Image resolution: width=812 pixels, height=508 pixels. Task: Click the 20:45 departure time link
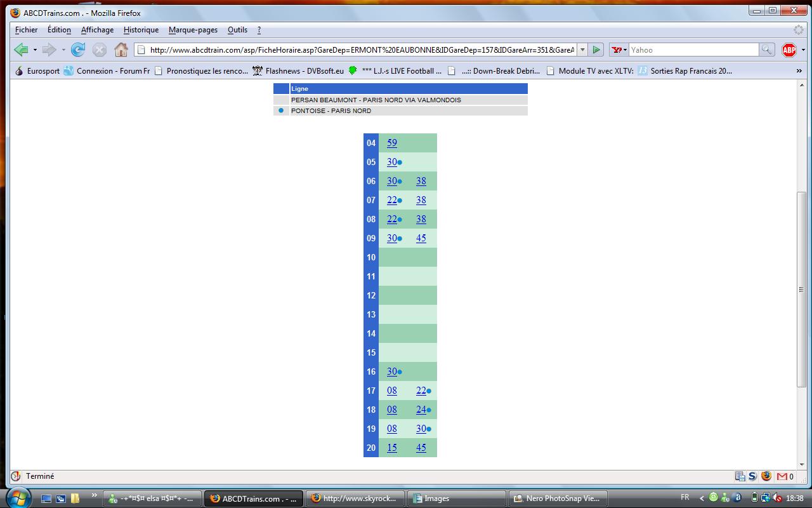(421, 448)
